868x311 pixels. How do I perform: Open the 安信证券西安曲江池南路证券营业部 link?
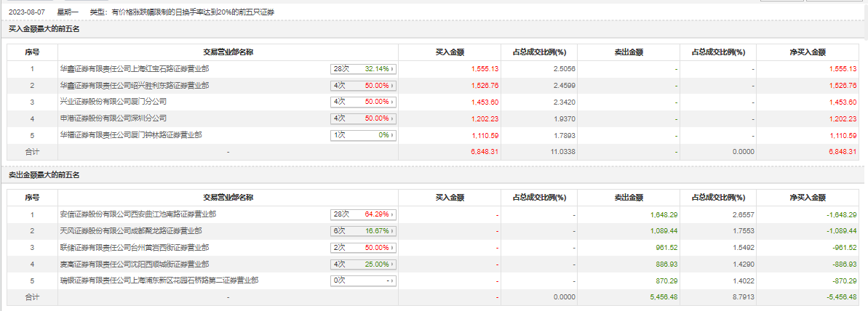click(x=138, y=214)
